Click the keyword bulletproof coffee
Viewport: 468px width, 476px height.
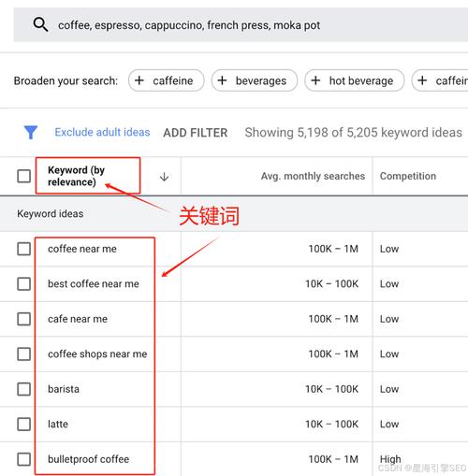pos(88,459)
